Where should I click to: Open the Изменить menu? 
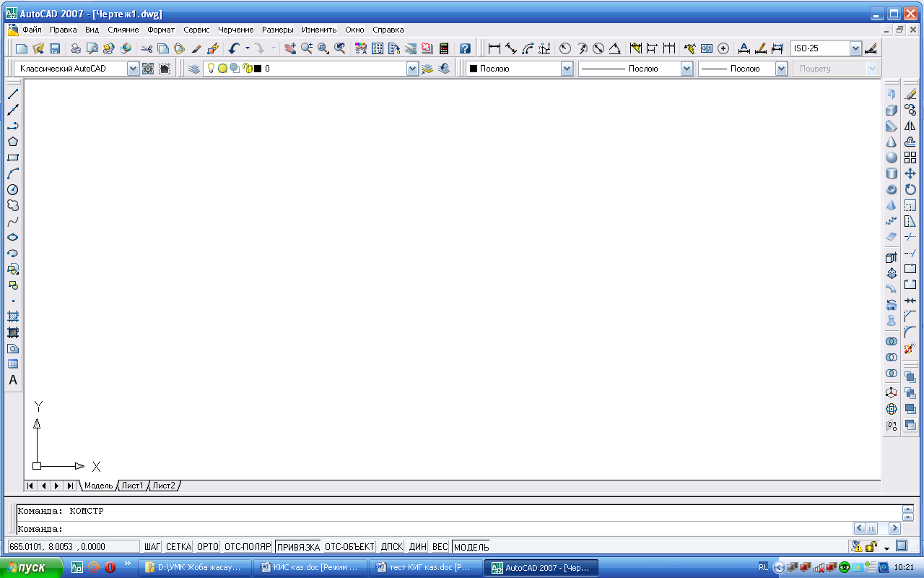[x=319, y=30]
